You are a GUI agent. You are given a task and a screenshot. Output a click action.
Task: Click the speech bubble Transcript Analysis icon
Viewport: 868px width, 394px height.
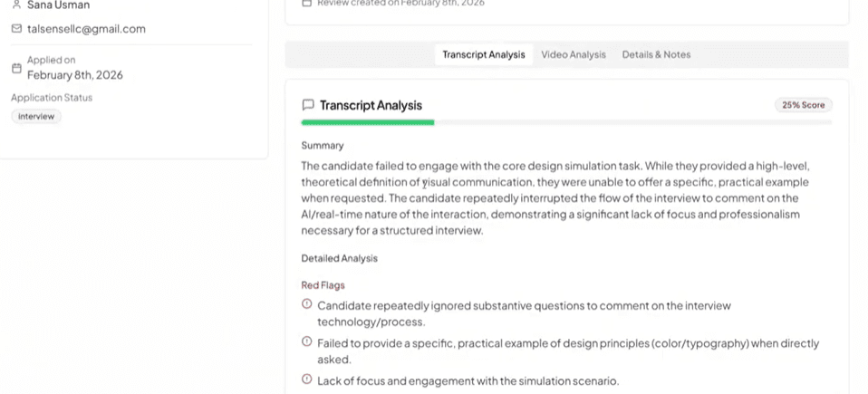point(308,105)
